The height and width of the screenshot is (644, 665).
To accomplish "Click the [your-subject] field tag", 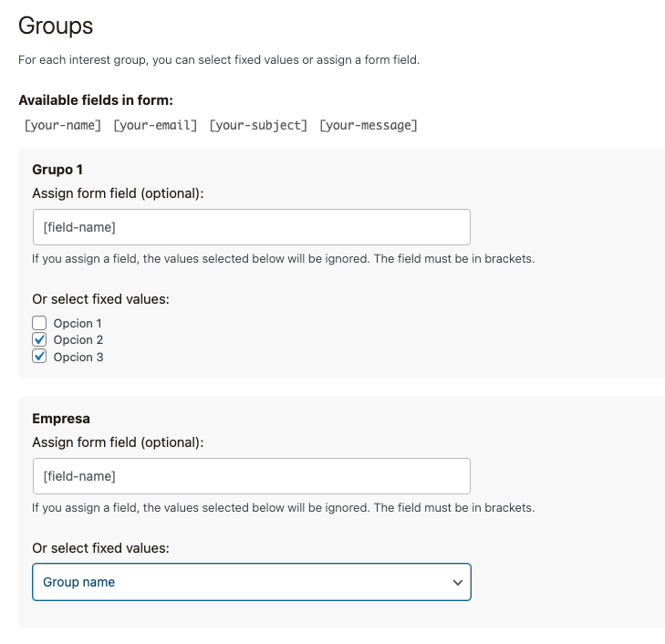I will [258, 125].
